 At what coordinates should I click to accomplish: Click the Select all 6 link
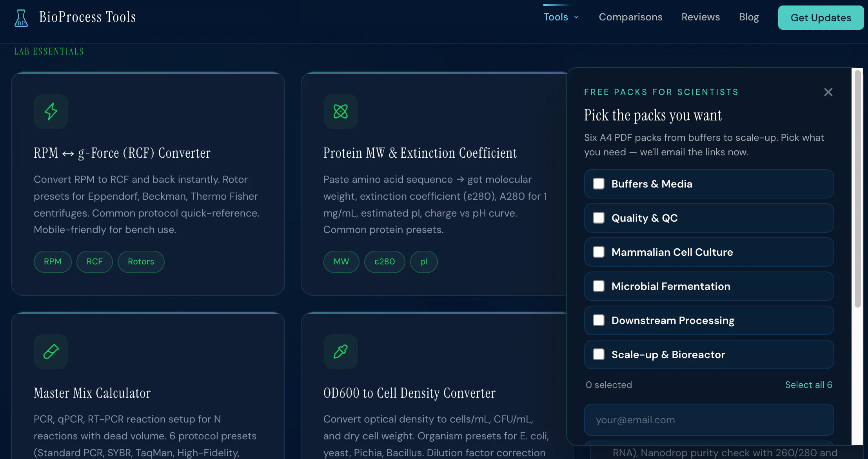click(808, 385)
